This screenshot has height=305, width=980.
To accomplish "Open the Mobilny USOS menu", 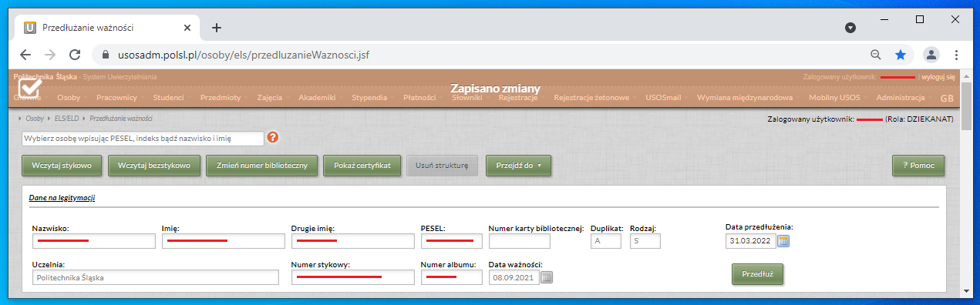I will [835, 99].
